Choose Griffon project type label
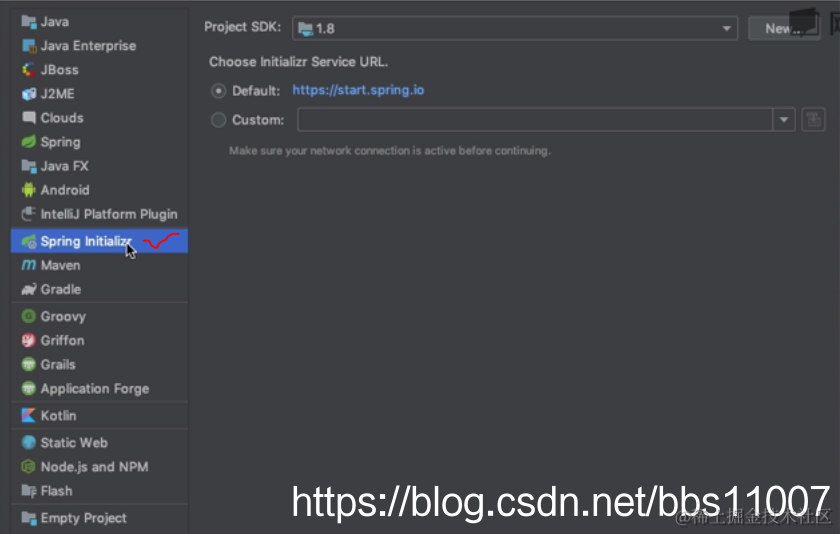Viewport: 840px width, 534px height. [x=62, y=340]
